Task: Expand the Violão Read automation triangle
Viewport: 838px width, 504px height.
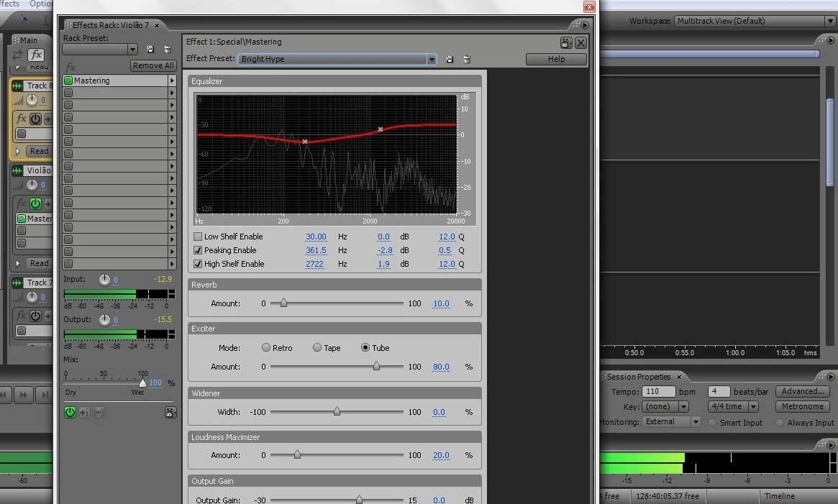Action: click(x=18, y=263)
